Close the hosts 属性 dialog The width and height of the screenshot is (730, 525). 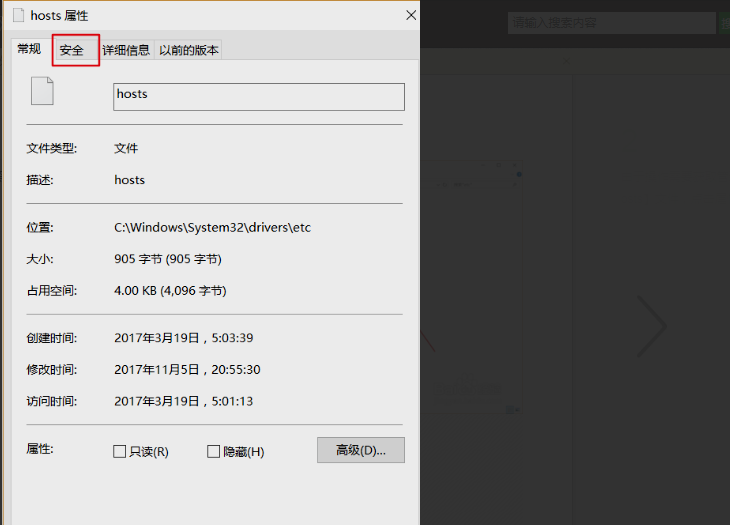410,15
